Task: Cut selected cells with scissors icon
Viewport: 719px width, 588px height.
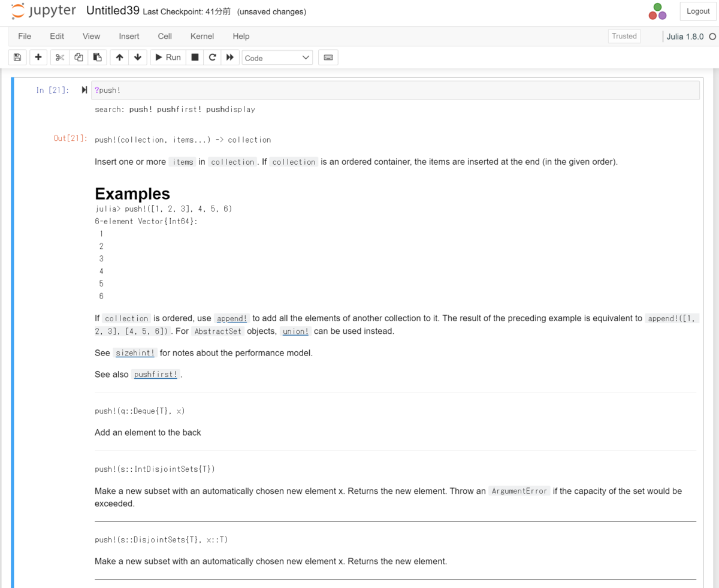Action: pyautogui.click(x=59, y=58)
